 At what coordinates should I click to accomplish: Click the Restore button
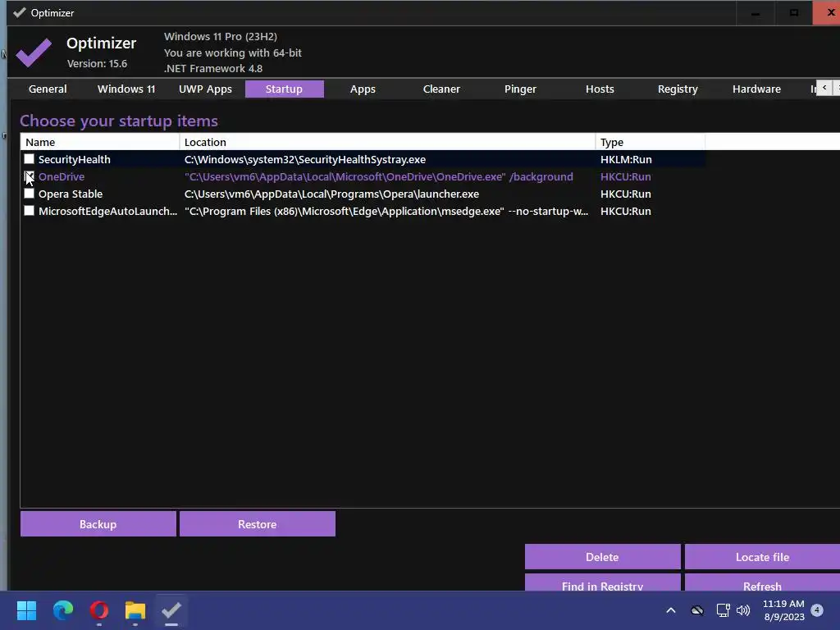[257, 524]
